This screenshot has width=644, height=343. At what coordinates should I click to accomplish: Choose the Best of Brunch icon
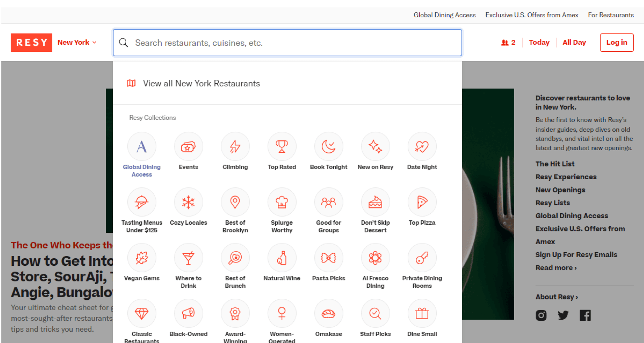pos(235,258)
